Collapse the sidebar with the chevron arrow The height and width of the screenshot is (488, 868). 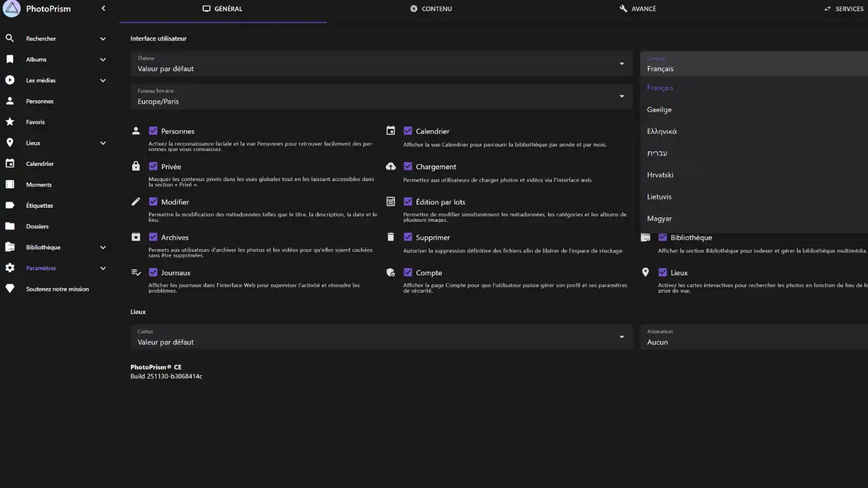103,8
